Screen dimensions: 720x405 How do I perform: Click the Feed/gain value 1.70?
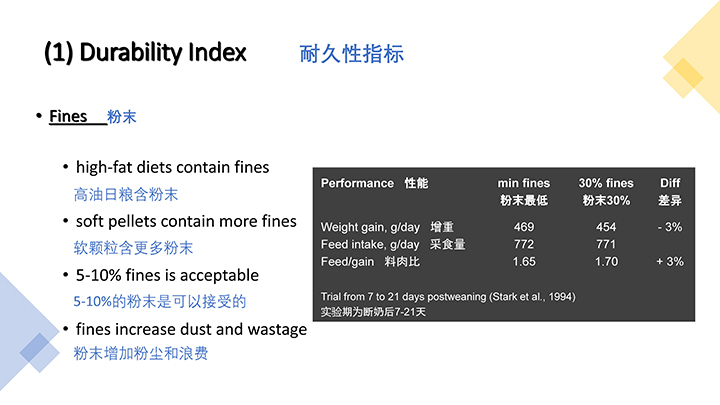click(x=606, y=261)
